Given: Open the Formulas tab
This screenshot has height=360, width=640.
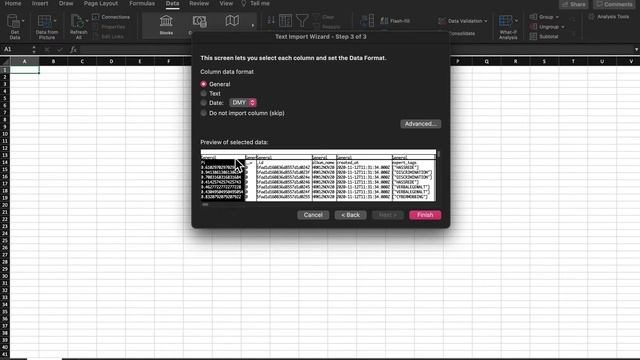Looking at the screenshot, I should [142, 3].
